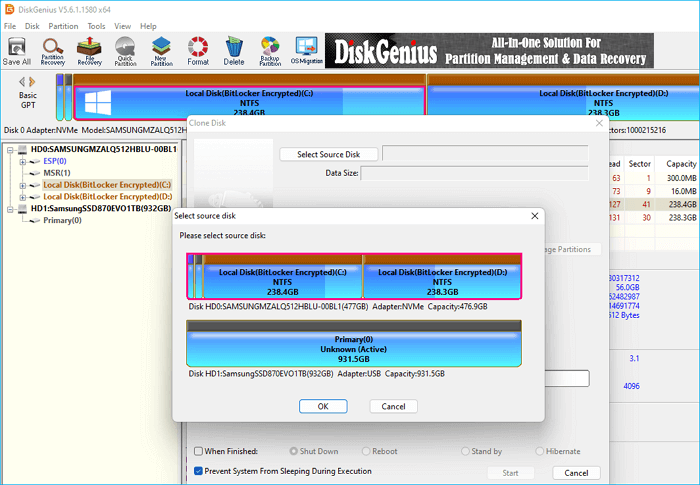Click the HD1 Samsung SSD 870 disk icon
This screenshot has height=485, width=700.
tap(22, 209)
